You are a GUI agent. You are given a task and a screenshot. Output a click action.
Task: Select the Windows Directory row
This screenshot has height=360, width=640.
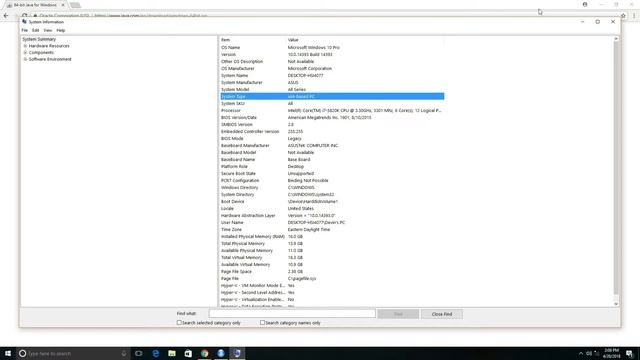pyautogui.click(x=332, y=187)
